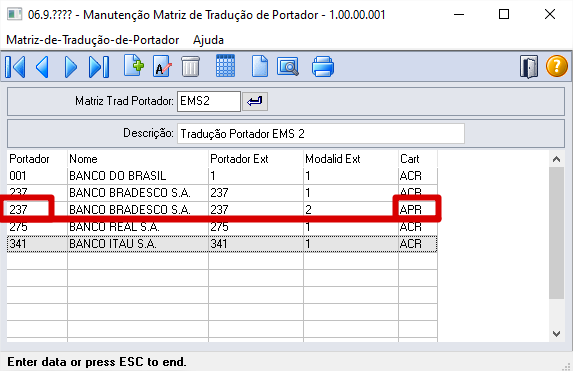Click the Cart column header
573x371 pixels.
[418, 159]
